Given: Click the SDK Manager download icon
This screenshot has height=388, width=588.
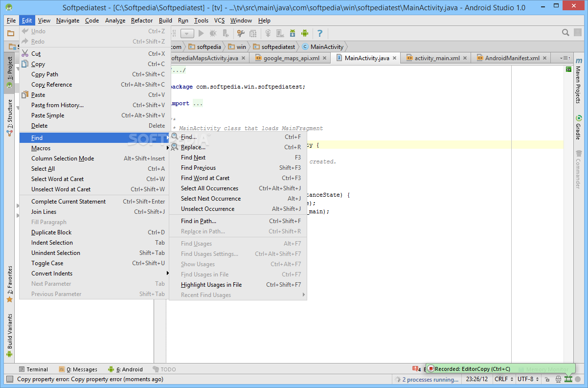Looking at the screenshot, I should [x=293, y=33].
